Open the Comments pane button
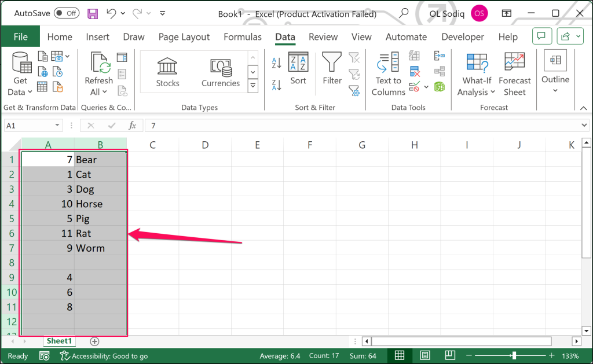 pyautogui.click(x=541, y=36)
